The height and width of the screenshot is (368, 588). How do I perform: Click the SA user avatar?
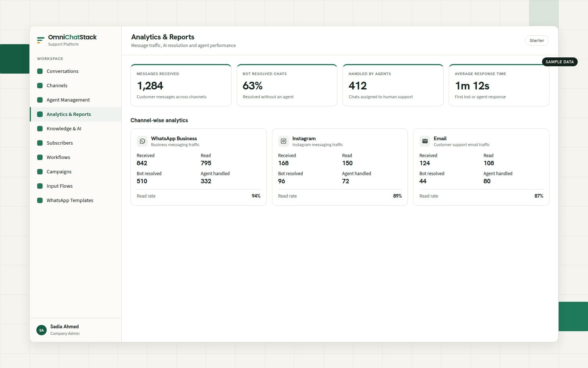[42, 330]
